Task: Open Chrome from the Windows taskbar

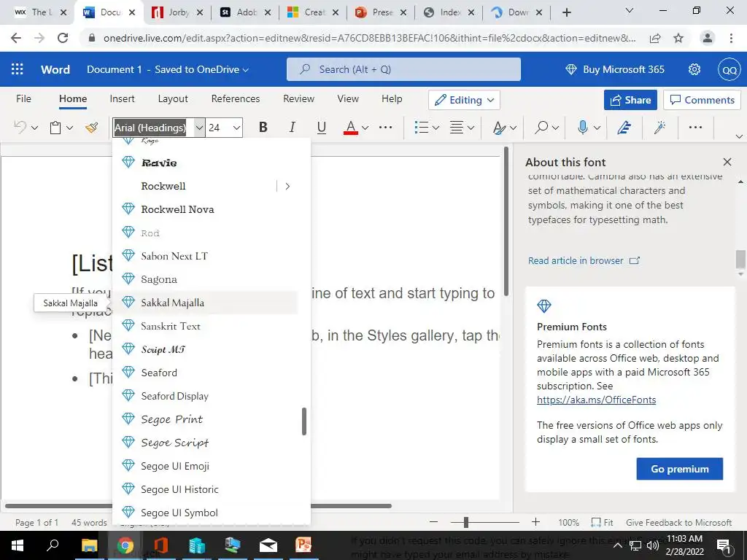Action: point(125,545)
